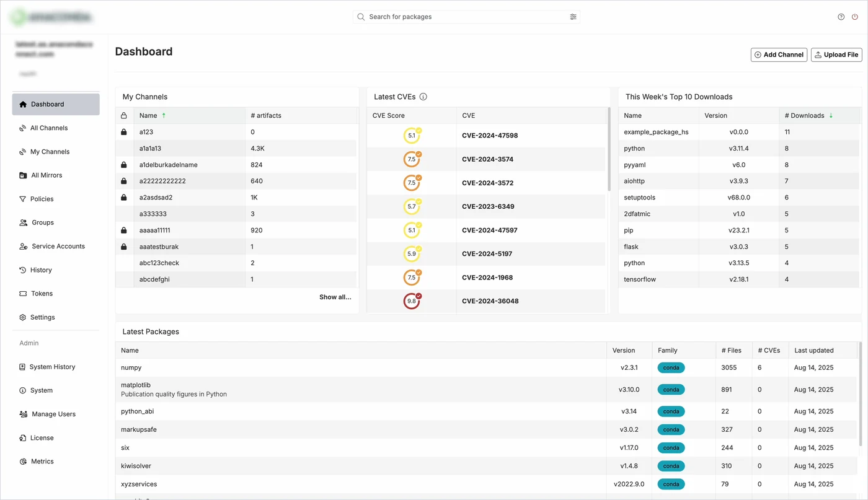The width and height of the screenshot is (868, 500).
Task: Open All Mirrors page
Action: pos(56,175)
